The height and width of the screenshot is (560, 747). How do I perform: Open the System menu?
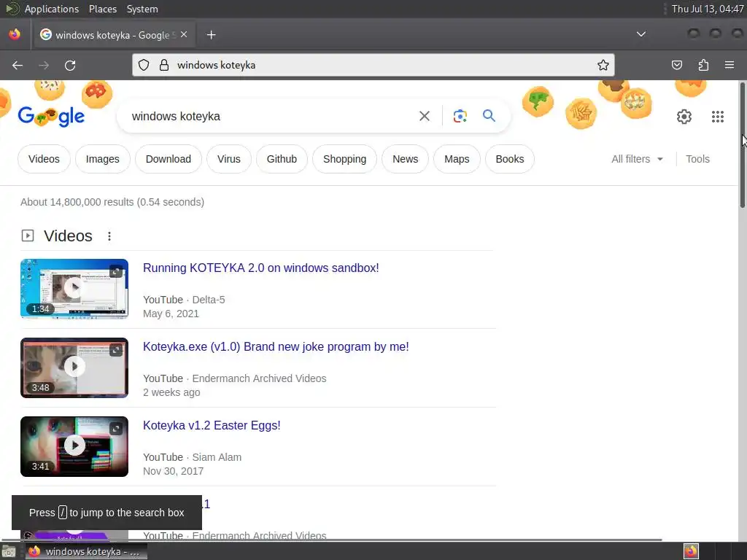(x=142, y=9)
